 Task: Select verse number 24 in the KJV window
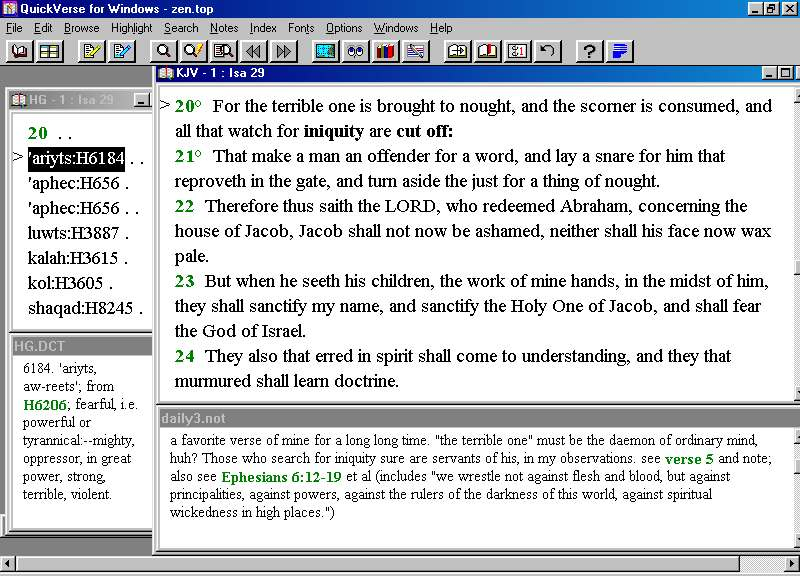[x=185, y=356]
